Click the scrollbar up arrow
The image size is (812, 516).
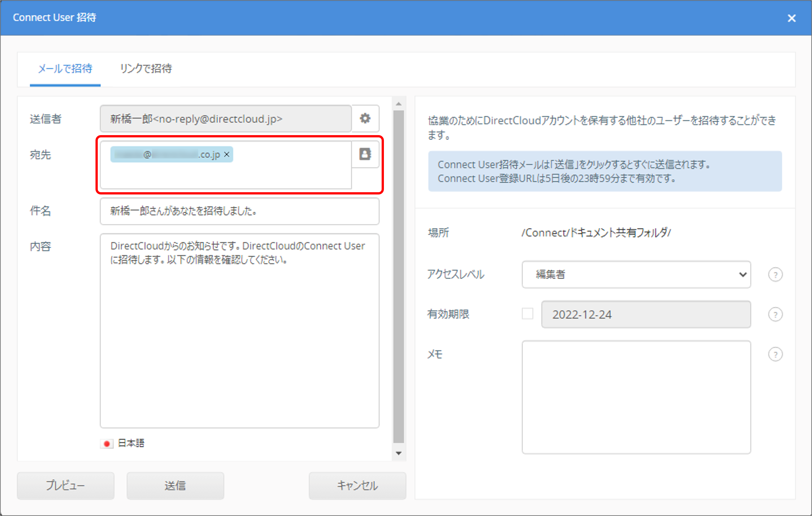tap(399, 104)
